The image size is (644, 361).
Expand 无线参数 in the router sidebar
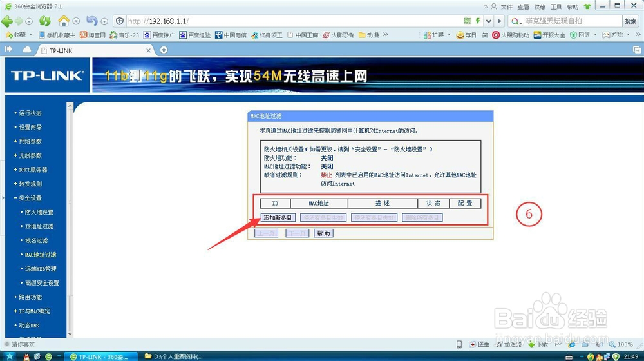pos(30,155)
